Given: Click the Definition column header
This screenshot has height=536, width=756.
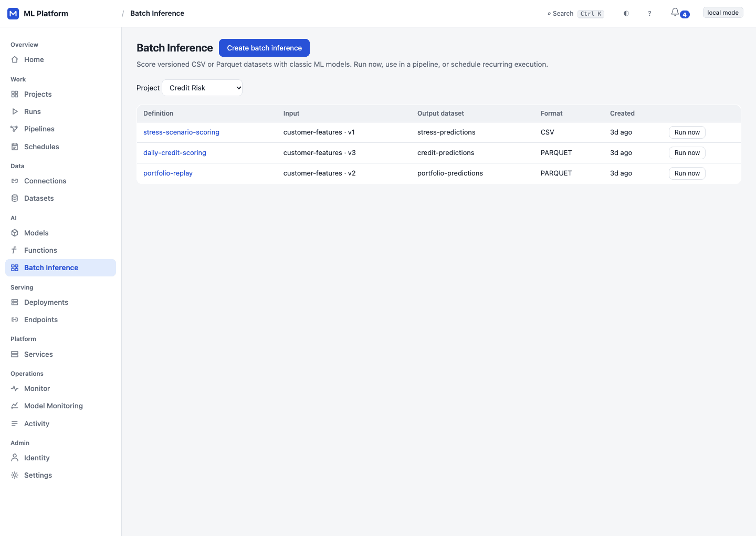Looking at the screenshot, I should pyautogui.click(x=158, y=114).
